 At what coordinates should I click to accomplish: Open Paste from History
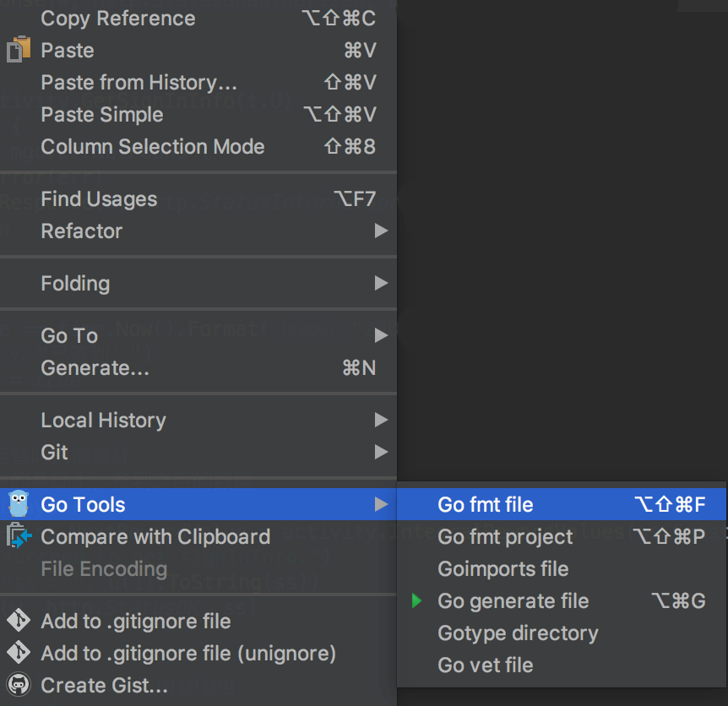[139, 82]
